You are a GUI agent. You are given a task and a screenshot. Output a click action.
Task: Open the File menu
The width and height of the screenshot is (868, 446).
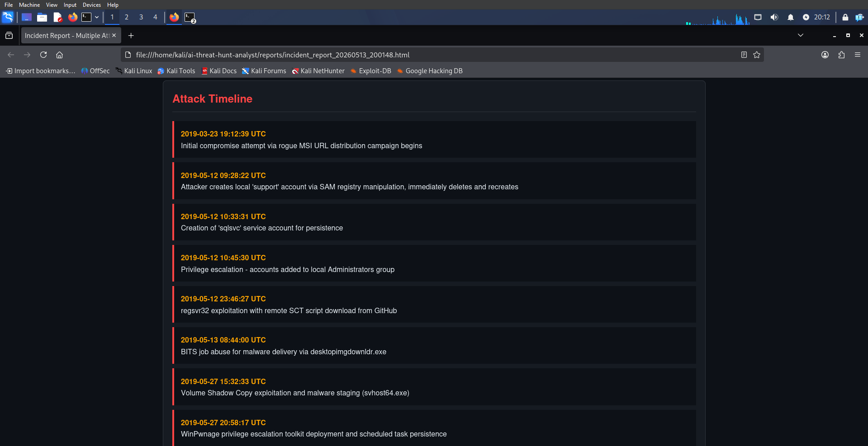(9, 5)
